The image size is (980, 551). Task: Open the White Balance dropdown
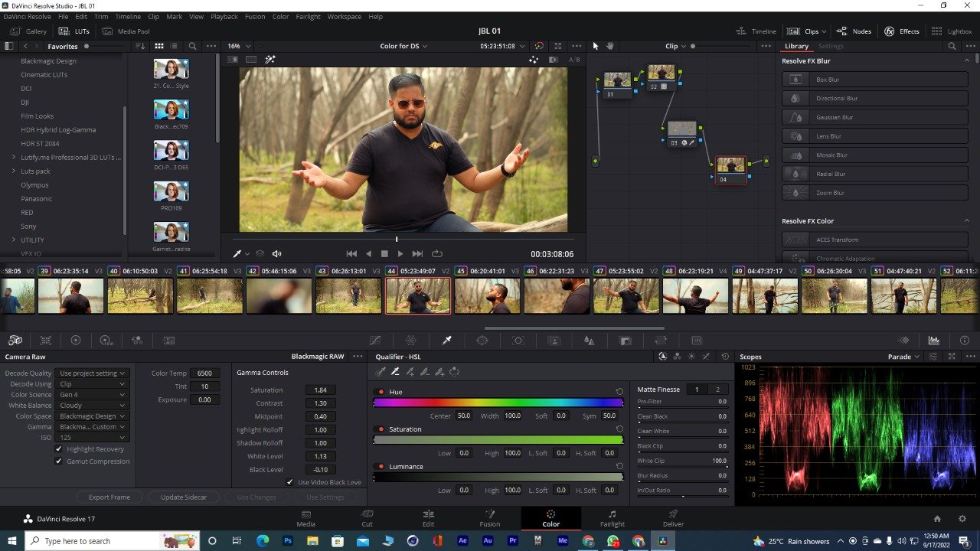point(92,406)
